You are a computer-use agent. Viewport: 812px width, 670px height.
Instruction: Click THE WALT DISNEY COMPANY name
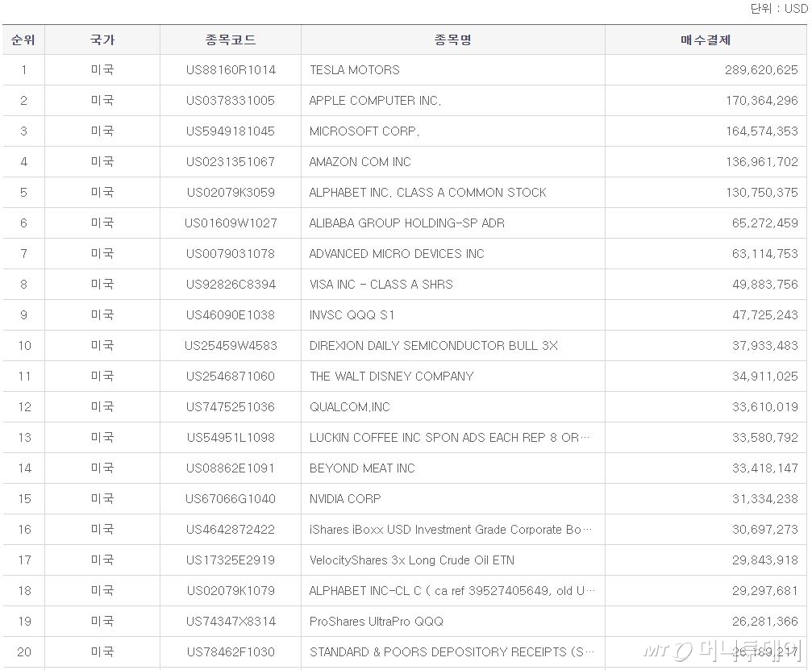point(392,376)
